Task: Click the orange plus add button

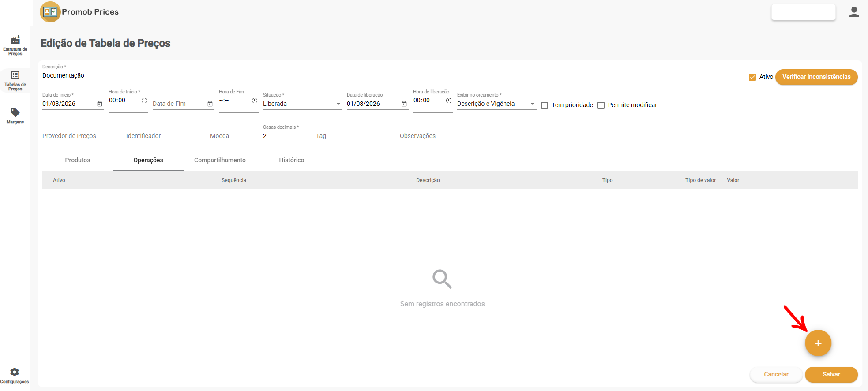Action: point(818,343)
